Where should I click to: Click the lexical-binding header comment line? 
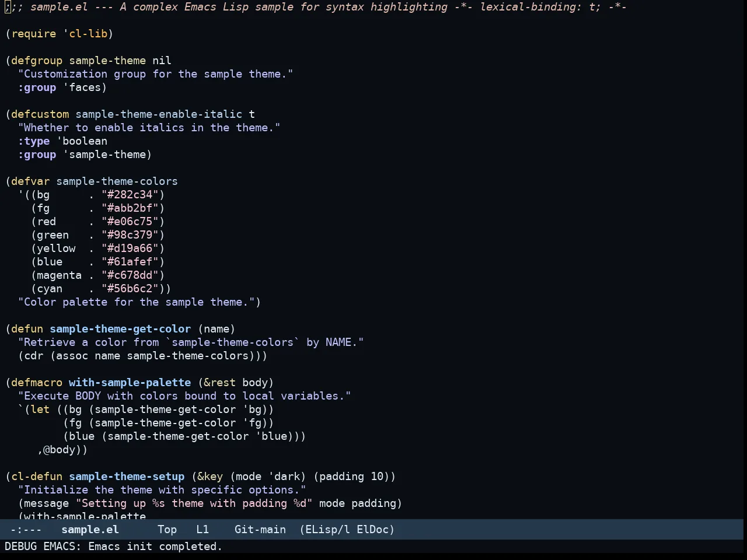pos(316,7)
